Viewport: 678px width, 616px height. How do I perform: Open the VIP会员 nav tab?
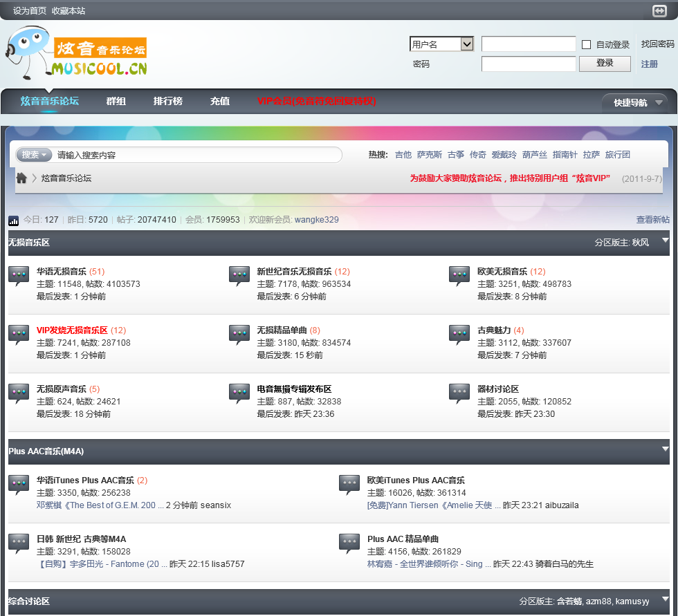pyautogui.click(x=317, y=101)
